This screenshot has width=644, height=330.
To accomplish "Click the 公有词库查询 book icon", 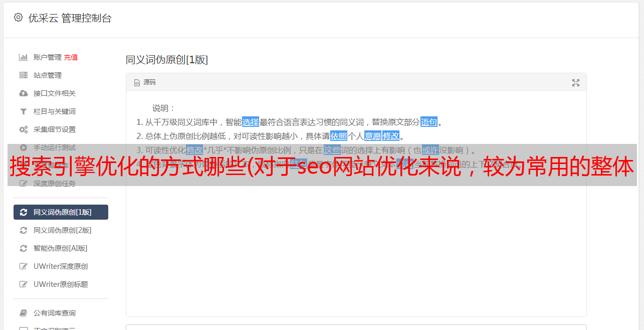I will tap(23, 313).
